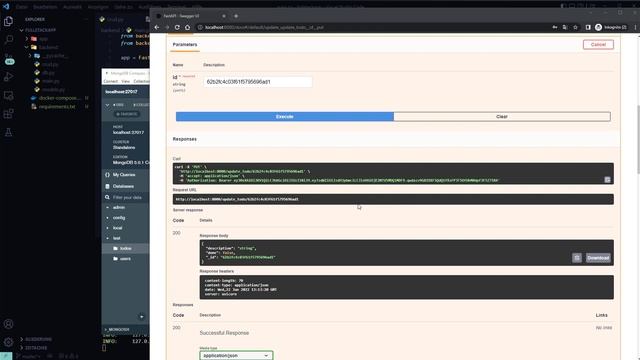Download the response body

coord(598,258)
